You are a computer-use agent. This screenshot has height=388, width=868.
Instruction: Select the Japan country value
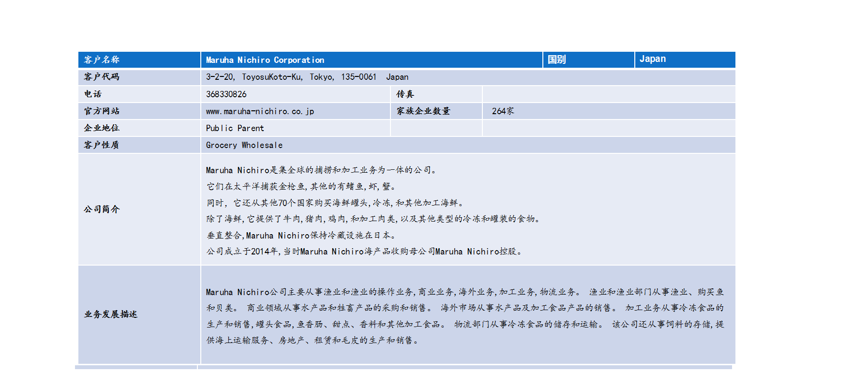tap(653, 59)
